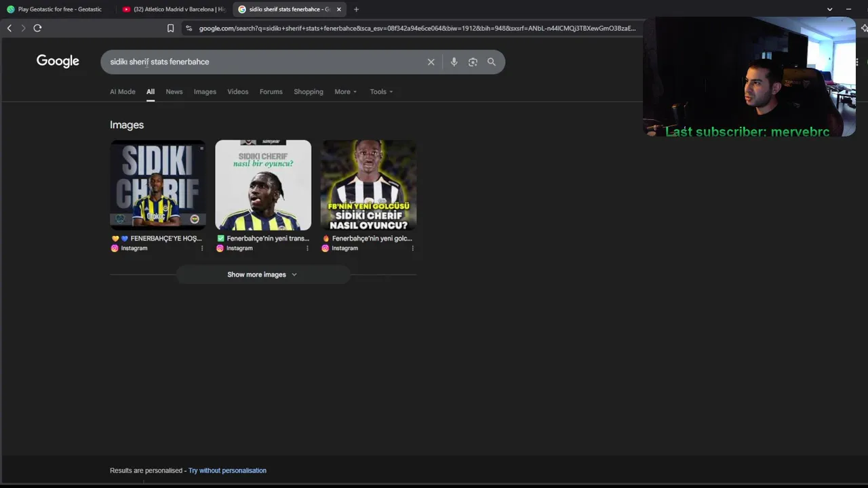
Task: Click the Images section heading
Action: [x=127, y=125]
